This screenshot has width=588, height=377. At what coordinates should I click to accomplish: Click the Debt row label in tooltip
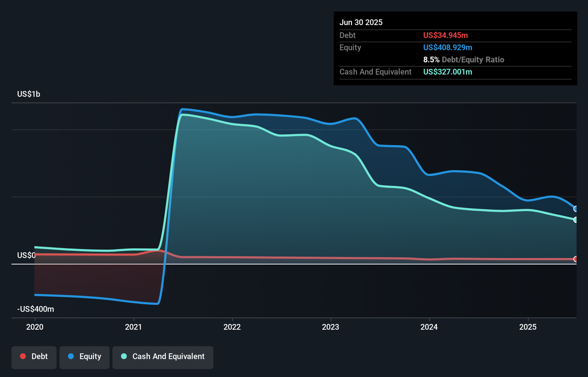click(x=347, y=35)
